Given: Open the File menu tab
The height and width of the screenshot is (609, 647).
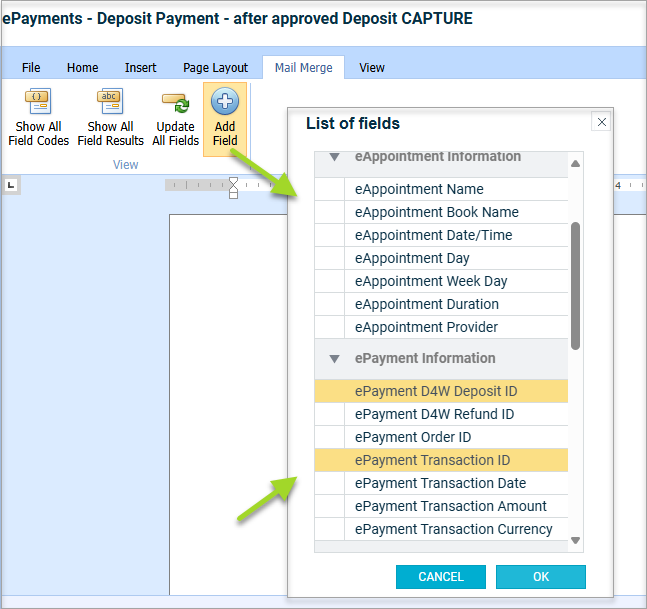Looking at the screenshot, I should click(31, 68).
